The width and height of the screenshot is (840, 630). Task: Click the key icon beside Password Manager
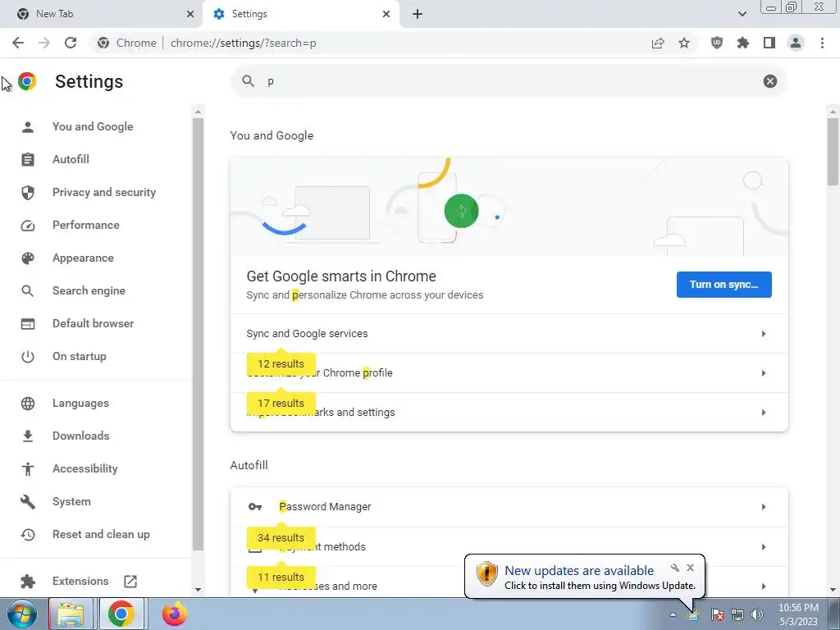(255, 507)
